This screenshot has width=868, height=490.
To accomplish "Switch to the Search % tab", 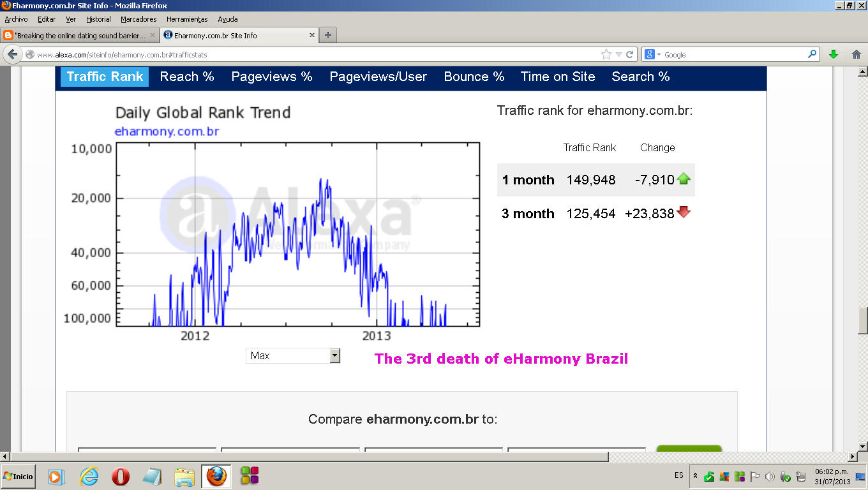I will coord(641,77).
